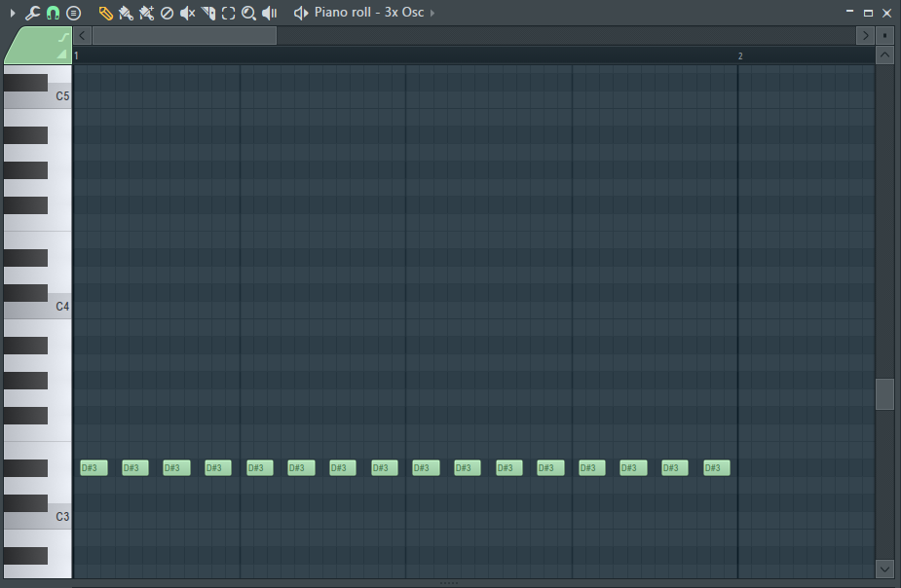Click the vertical scrollbar thumb
The image size is (901, 588).
(x=884, y=394)
